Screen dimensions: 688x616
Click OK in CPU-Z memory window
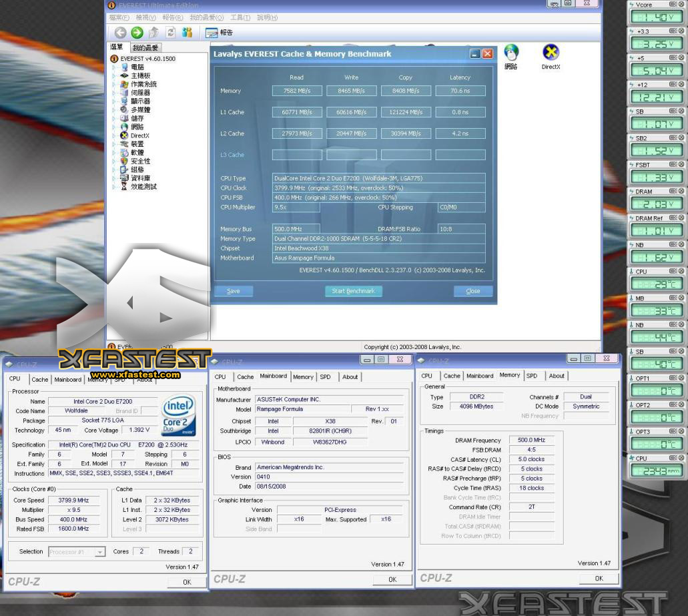[x=599, y=579]
